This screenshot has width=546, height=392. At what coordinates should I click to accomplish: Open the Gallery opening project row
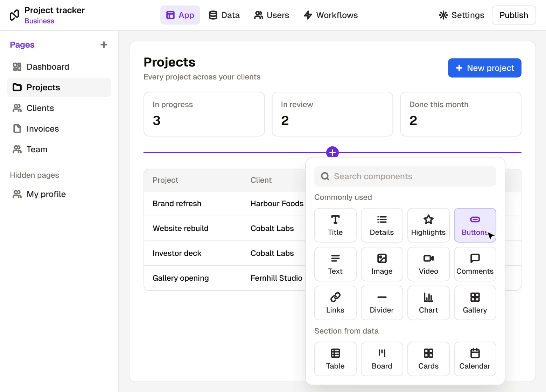point(225,278)
